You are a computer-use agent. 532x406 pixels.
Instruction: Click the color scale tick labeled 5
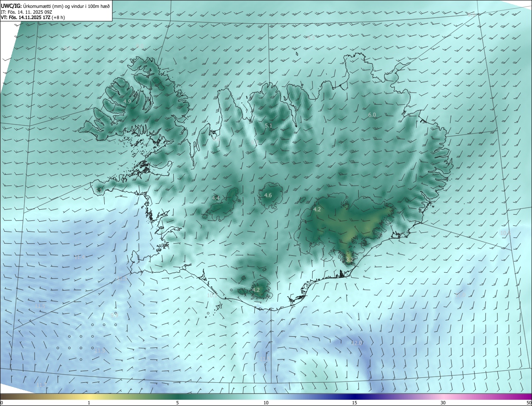177,403
